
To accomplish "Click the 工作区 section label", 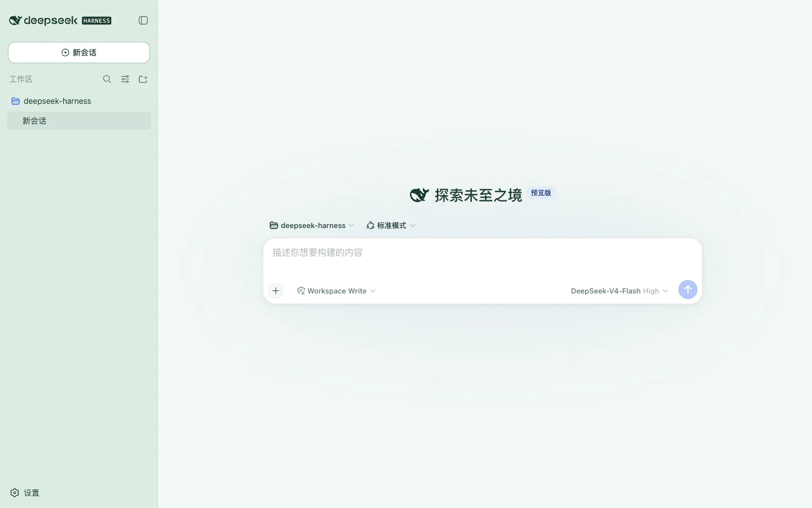I will coord(21,79).
